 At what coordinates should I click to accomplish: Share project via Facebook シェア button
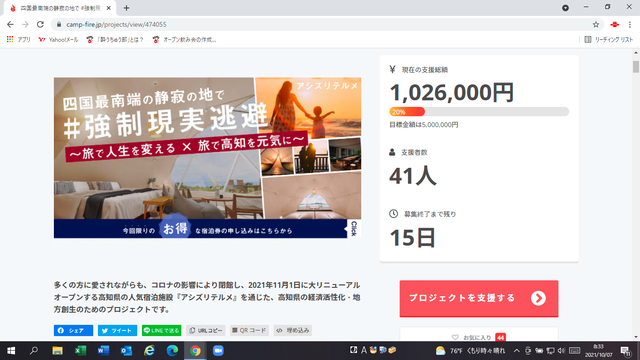coord(73,330)
